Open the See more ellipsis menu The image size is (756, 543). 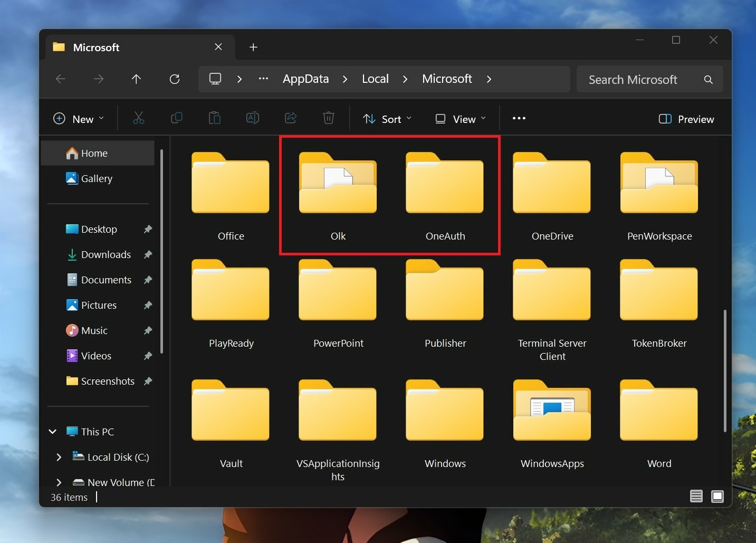click(519, 118)
